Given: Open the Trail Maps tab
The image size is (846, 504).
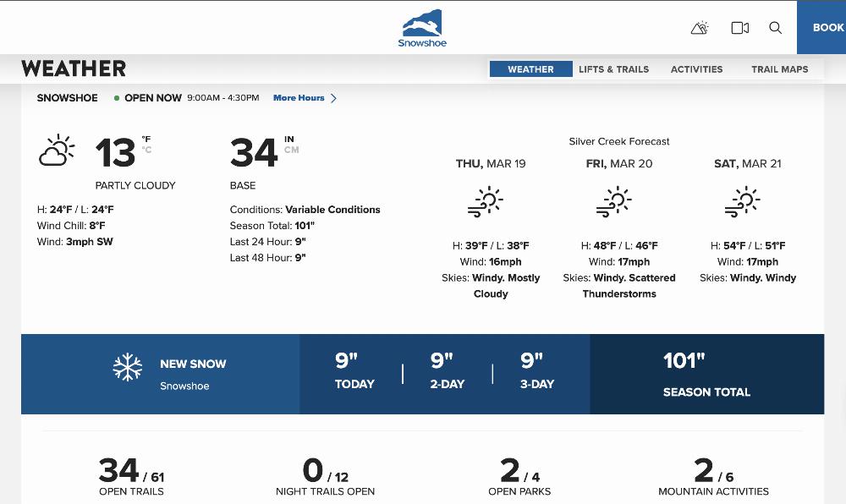Looking at the screenshot, I should [779, 69].
